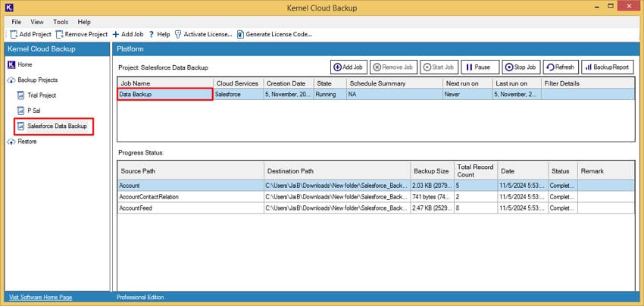
Task: Open the Help menu
Action: [x=84, y=22]
